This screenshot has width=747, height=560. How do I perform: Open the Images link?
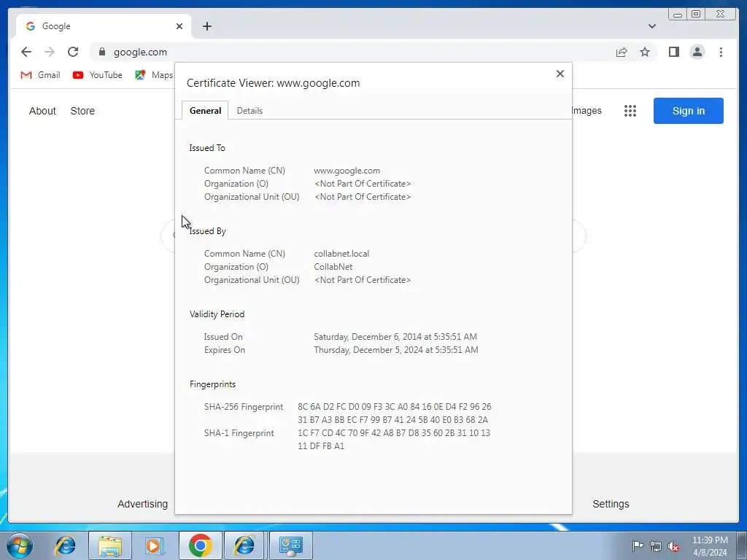coord(587,111)
